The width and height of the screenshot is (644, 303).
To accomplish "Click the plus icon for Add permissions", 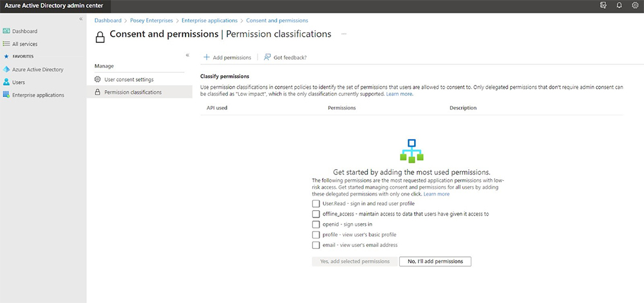I will point(207,57).
